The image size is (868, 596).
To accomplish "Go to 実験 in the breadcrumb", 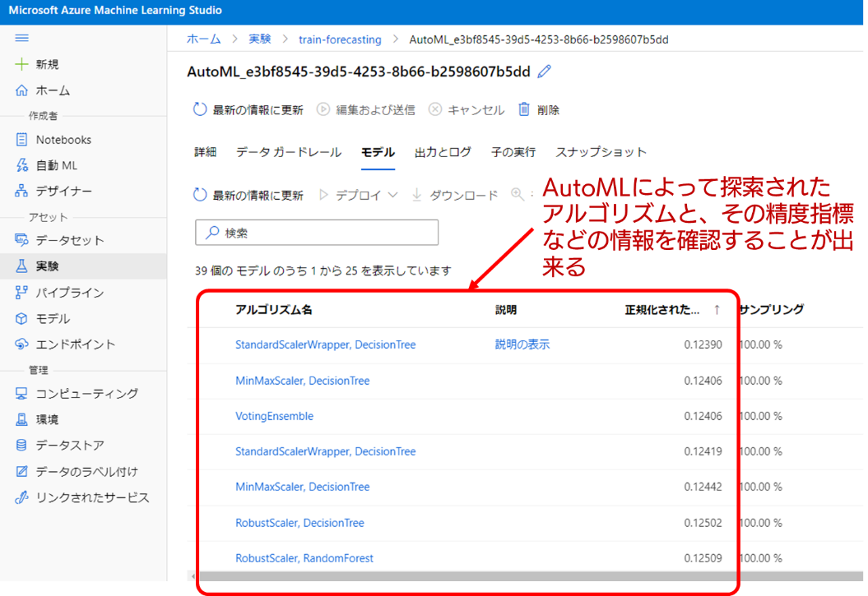I will 260,39.
